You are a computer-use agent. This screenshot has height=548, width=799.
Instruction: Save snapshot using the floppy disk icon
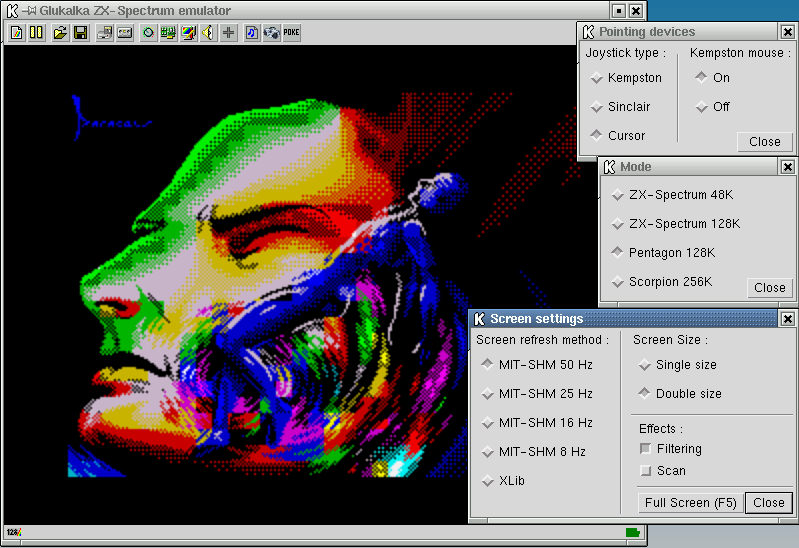point(81,33)
